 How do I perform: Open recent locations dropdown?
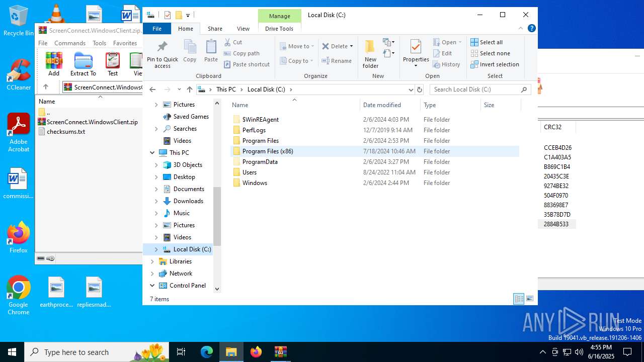(179, 89)
